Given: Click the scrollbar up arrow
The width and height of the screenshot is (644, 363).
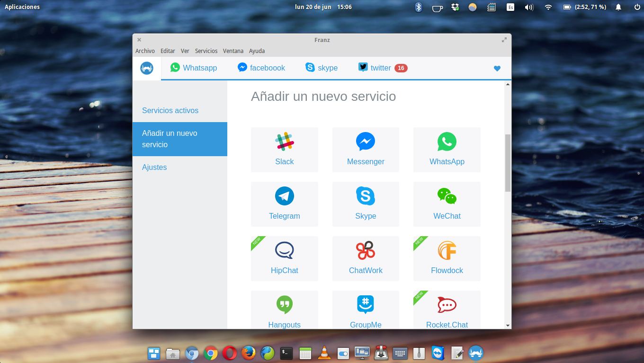Looking at the screenshot, I should (x=508, y=84).
